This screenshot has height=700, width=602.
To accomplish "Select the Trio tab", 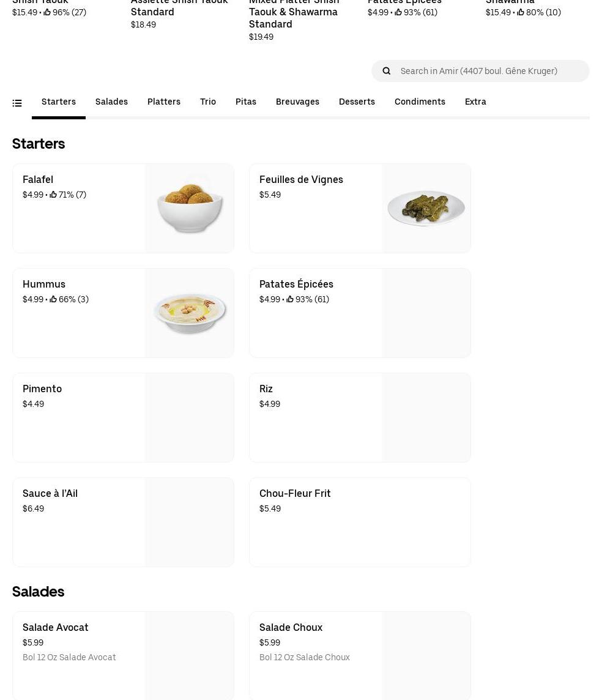I will tap(208, 102).
